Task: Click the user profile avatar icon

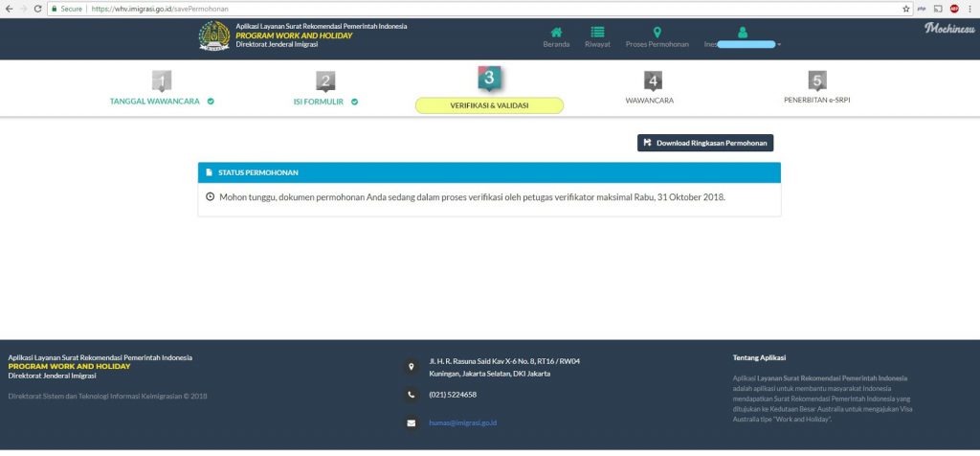Action: tap(742, 32)
